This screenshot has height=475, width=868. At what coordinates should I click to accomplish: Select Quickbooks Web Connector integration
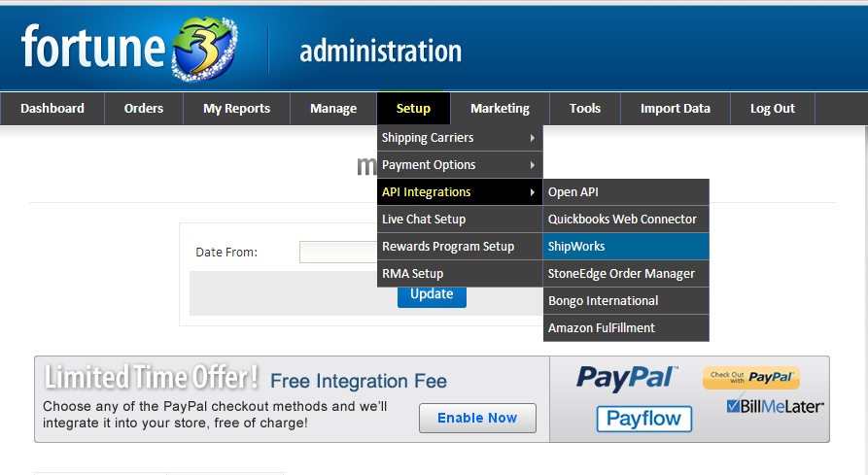pos(626,219)
